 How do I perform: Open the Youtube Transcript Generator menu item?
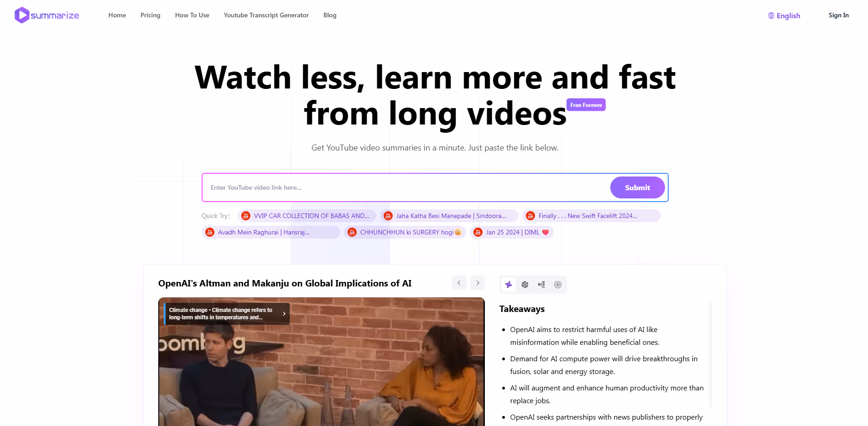pos(266,15)
